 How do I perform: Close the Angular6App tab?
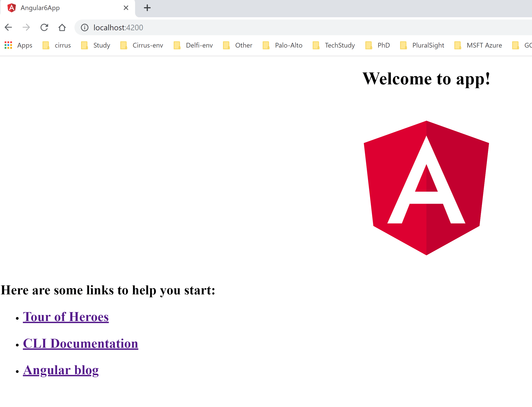point(126,8)
